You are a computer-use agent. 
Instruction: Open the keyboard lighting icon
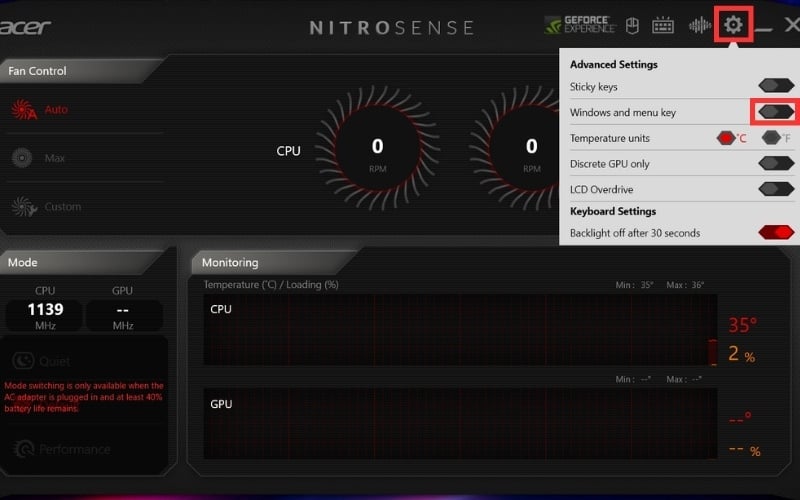point(663,25)
